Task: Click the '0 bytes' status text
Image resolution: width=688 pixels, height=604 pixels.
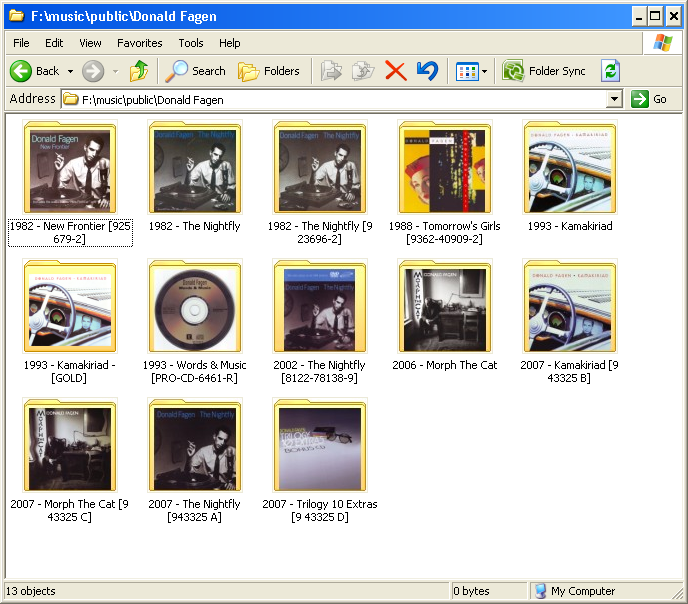Action: (x=471, y=591)
